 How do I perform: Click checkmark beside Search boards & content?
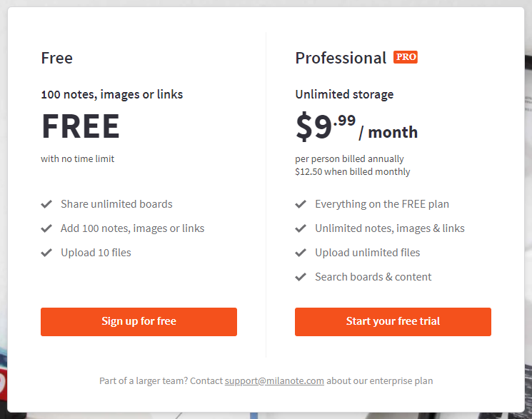301,277
